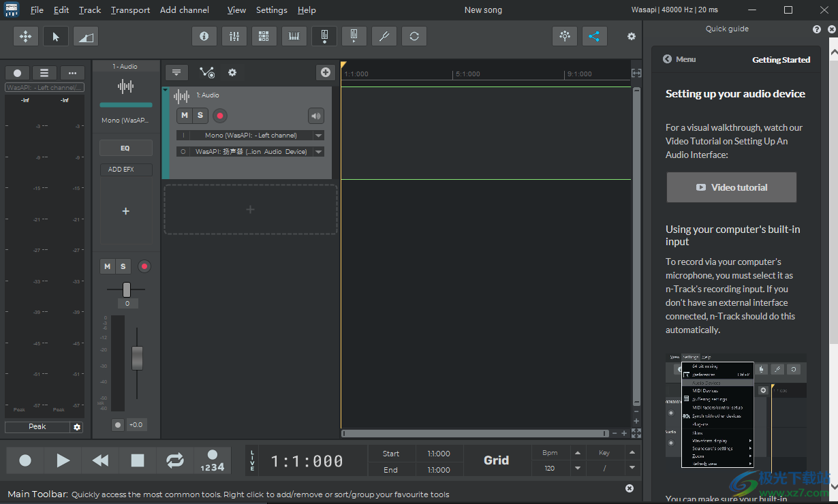The height and width of the screenshot is (504, 838).
Task: Select the arrow selection tool
Action: coord(55,35)
